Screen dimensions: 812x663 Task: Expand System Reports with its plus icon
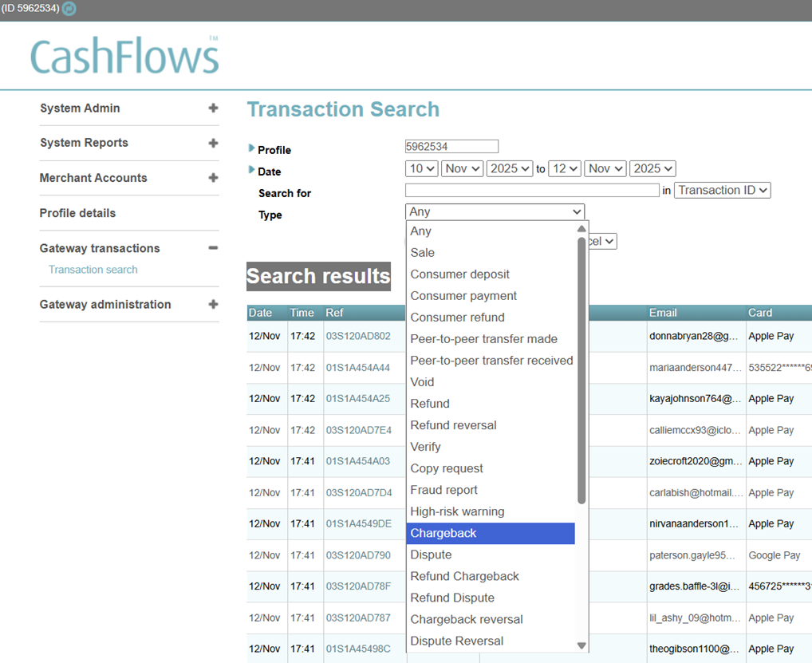pos(213,143)
